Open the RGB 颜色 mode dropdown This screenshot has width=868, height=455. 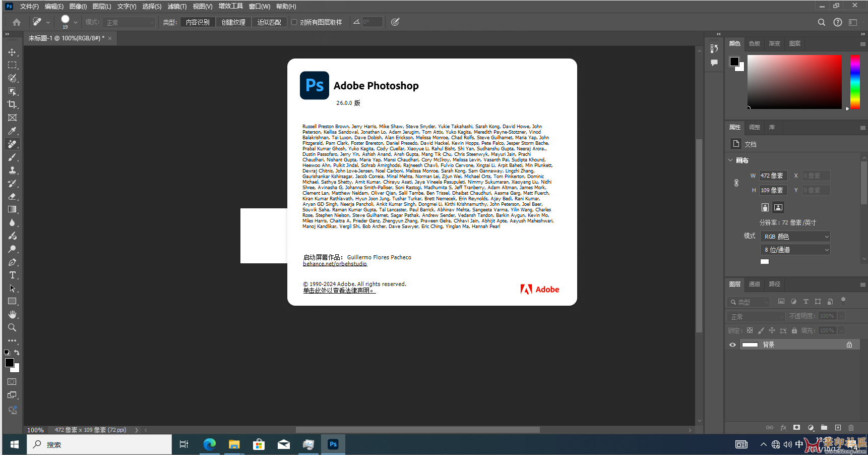pyautogui.click(x=795, y=237)
